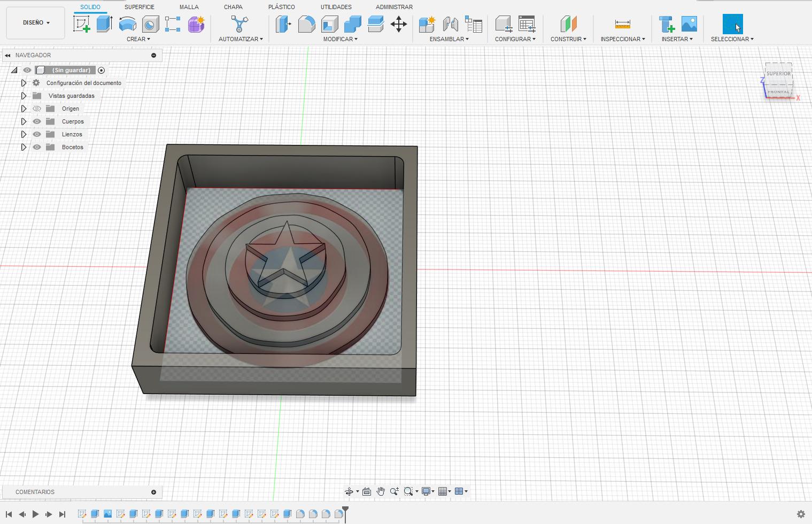Image resolution: width=812 pixels, height=524 pixels.
Task: Click the blue Select tool icon
Action: point(732,24)
